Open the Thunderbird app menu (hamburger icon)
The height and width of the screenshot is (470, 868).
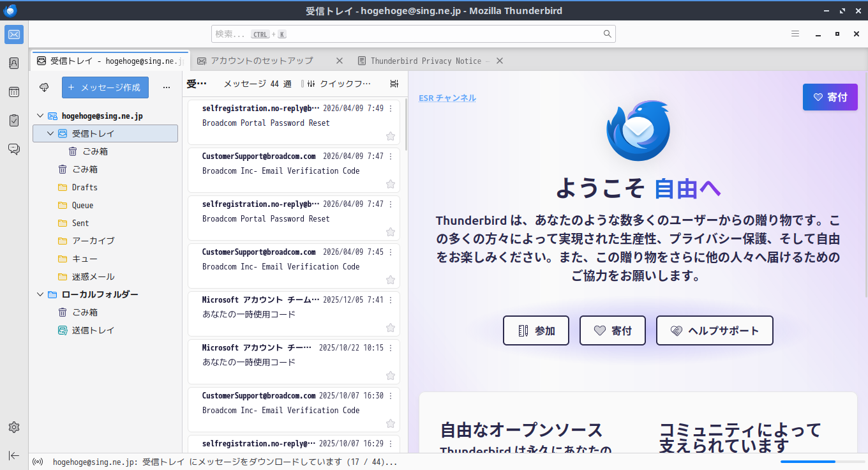pos(795,34)
